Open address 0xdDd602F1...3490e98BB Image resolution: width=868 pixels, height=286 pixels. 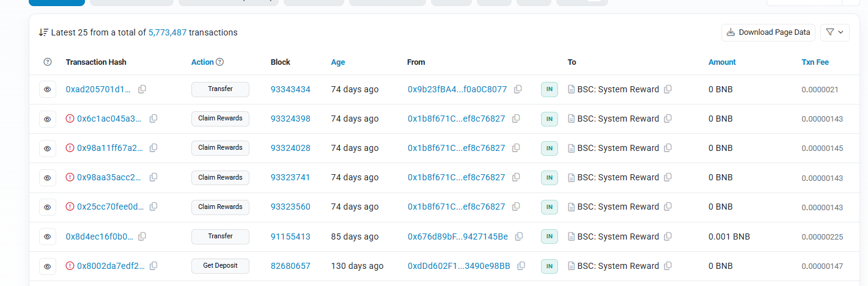coord(459,266)
